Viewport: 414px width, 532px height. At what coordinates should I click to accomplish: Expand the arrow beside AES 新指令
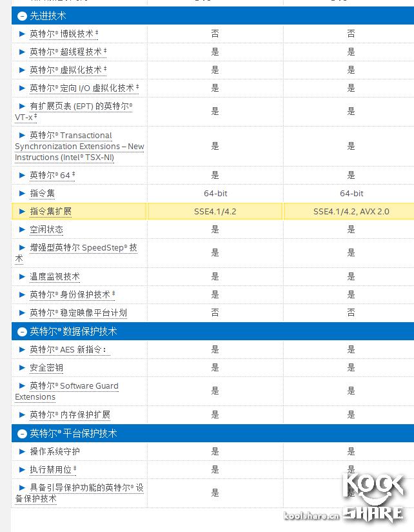22,349
